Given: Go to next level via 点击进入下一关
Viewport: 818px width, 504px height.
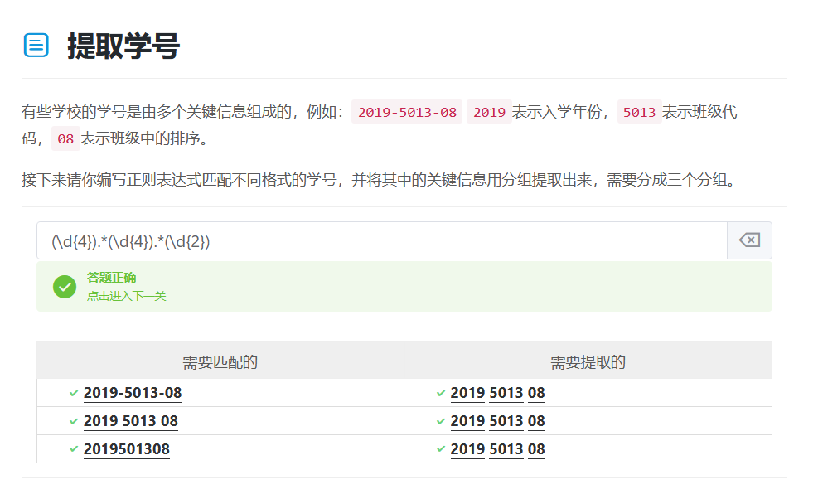Looking at the screenshot, I should tap(126, 296).
